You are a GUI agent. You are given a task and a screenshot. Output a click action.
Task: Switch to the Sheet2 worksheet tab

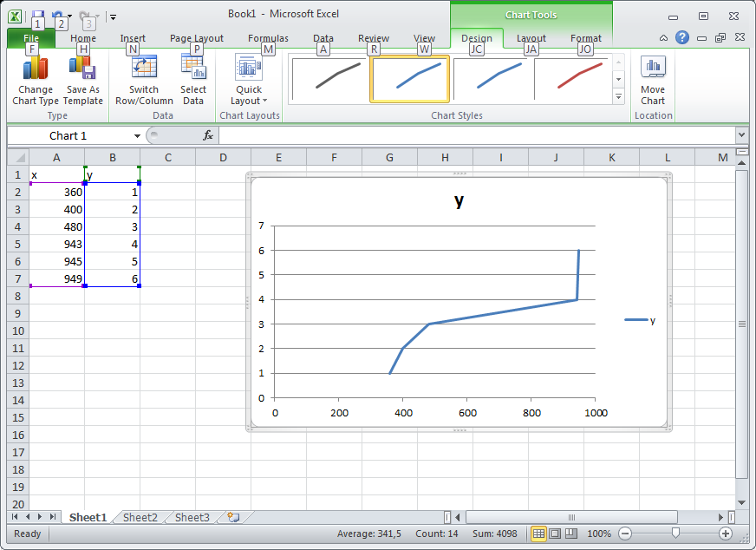click(140, 517)
